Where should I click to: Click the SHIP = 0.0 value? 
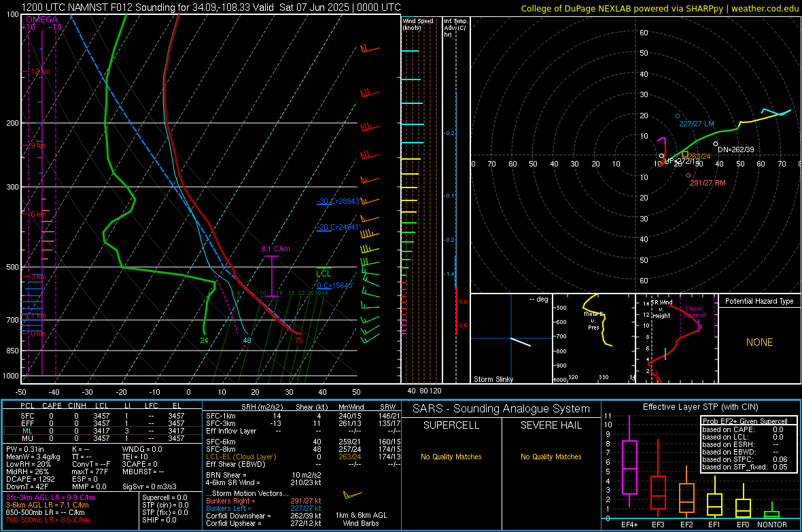159,520
